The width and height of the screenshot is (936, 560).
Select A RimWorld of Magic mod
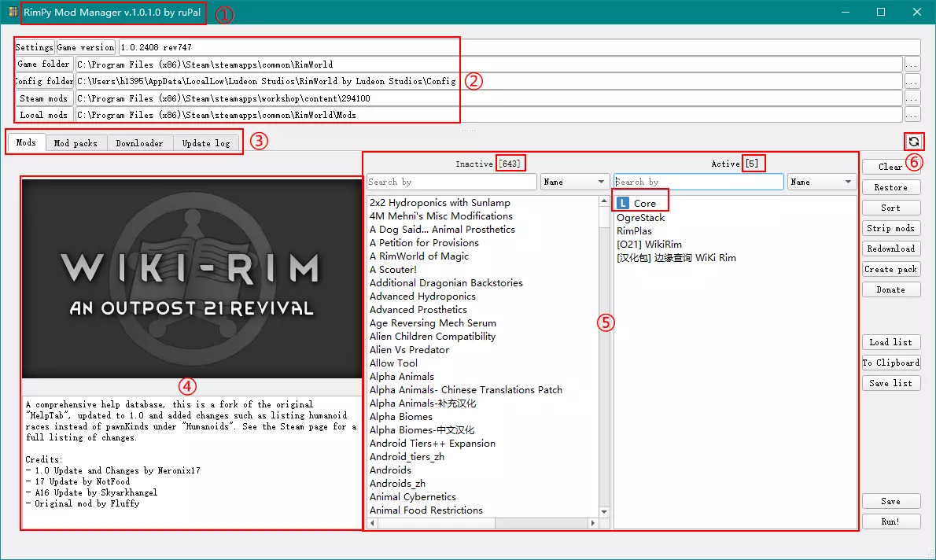click(x=419, y=256)
